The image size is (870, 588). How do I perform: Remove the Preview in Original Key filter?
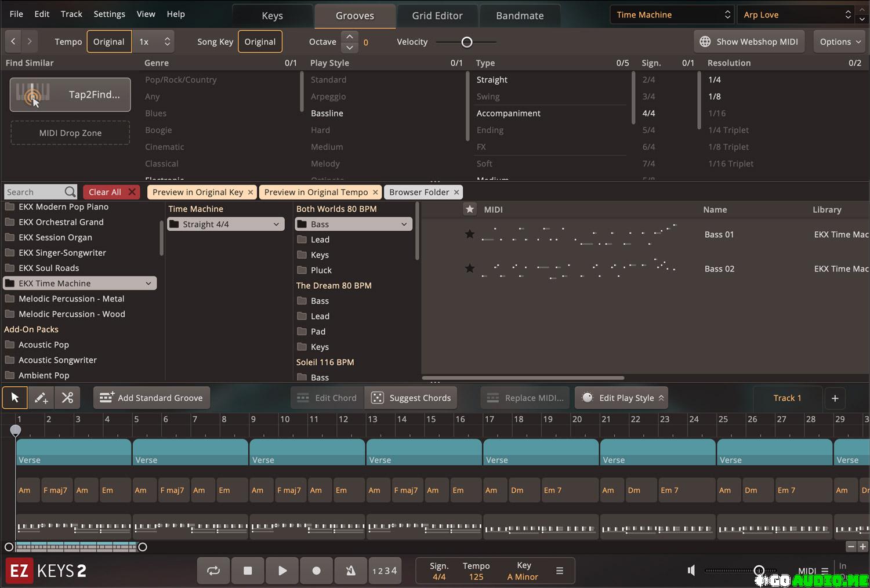click(x=251, y=193)
